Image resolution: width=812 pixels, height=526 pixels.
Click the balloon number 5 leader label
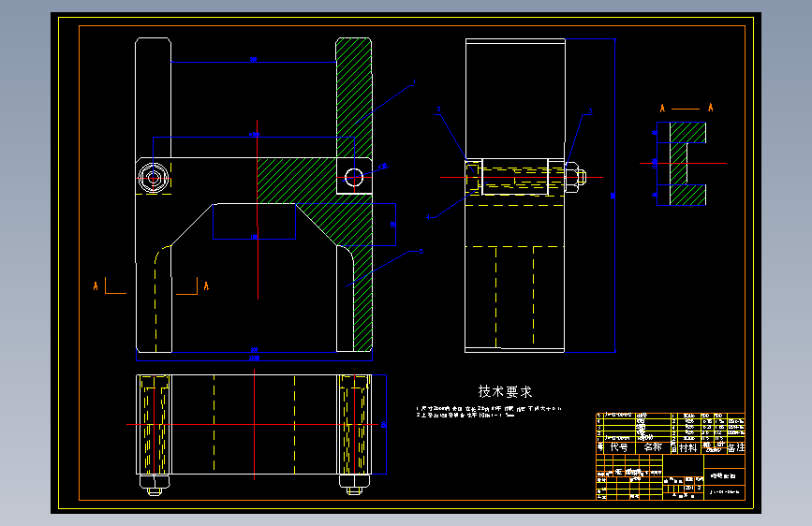pyautogui.click(x=421, y=251)
